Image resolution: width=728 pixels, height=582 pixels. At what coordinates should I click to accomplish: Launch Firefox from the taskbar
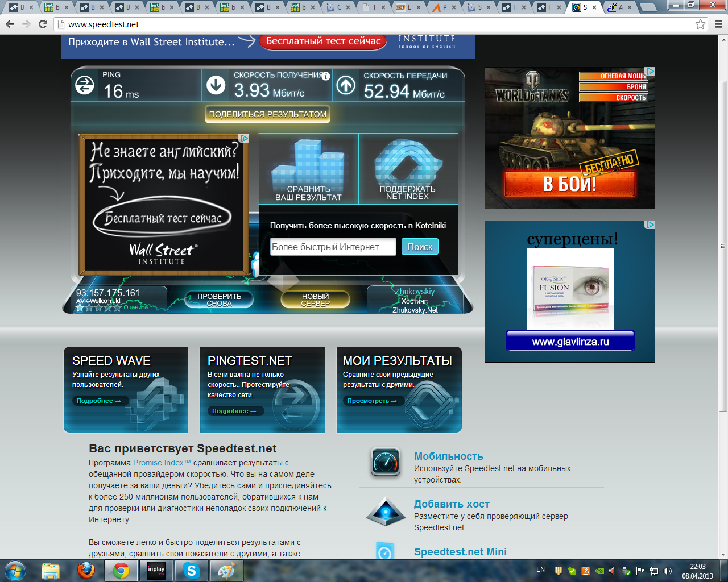tap(86, 571)
